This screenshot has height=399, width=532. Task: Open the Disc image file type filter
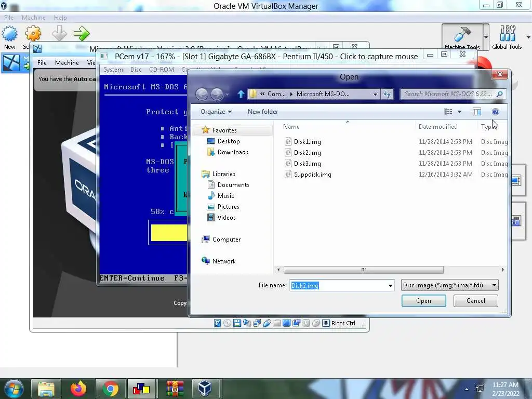[449, 285]
